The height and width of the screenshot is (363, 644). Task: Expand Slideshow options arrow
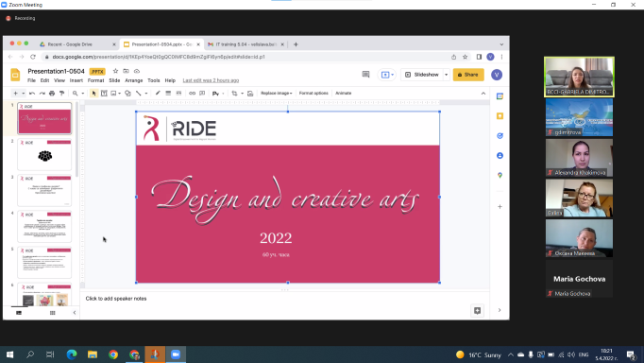tap(446, 75)
